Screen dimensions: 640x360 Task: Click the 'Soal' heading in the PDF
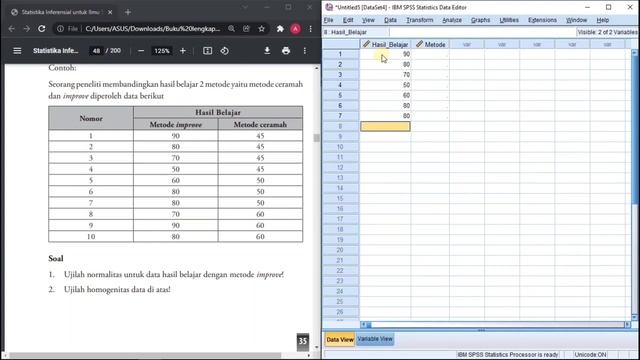pos(56,258)
